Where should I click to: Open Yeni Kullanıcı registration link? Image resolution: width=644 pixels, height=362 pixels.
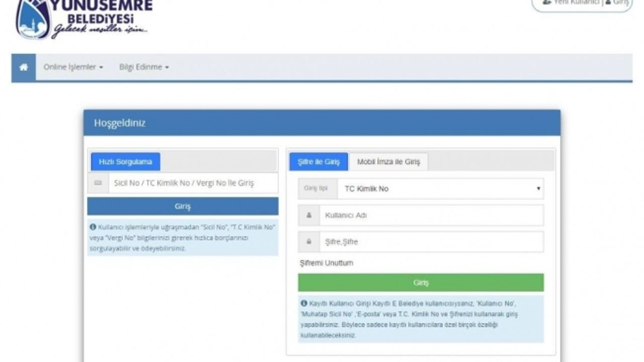coord(571,3)
